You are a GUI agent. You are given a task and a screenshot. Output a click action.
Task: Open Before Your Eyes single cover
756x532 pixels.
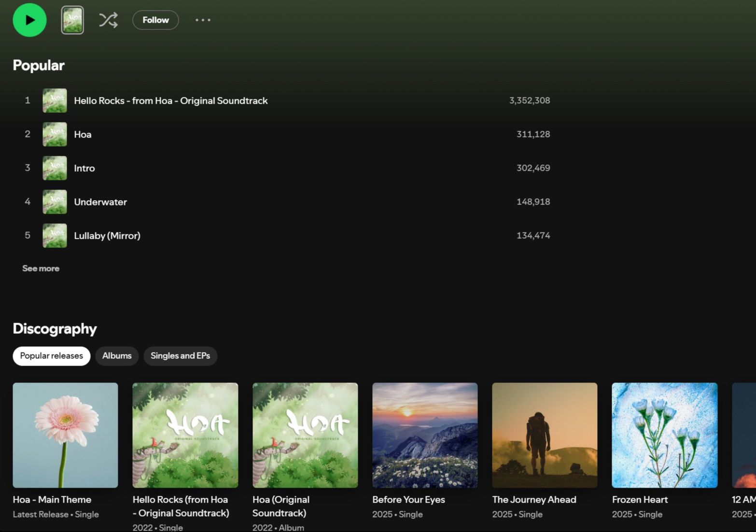[425, 435]
